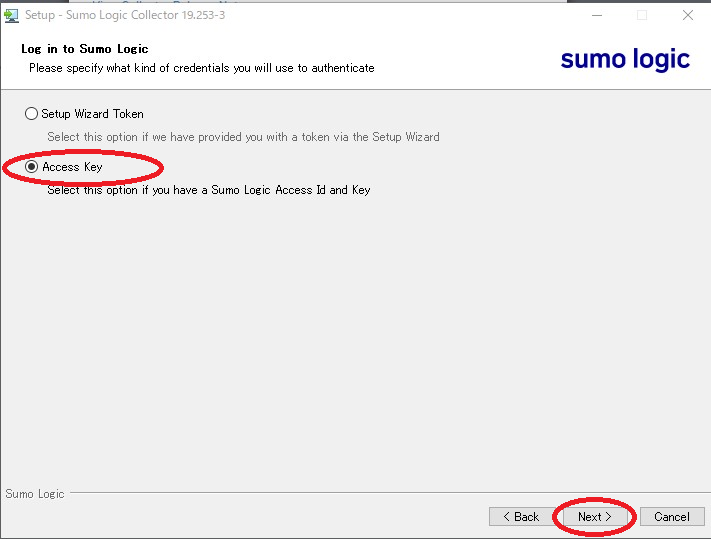711x539 pixels.
Task: Cancel the Sumo Logic setup
Action: click(672, 517)
